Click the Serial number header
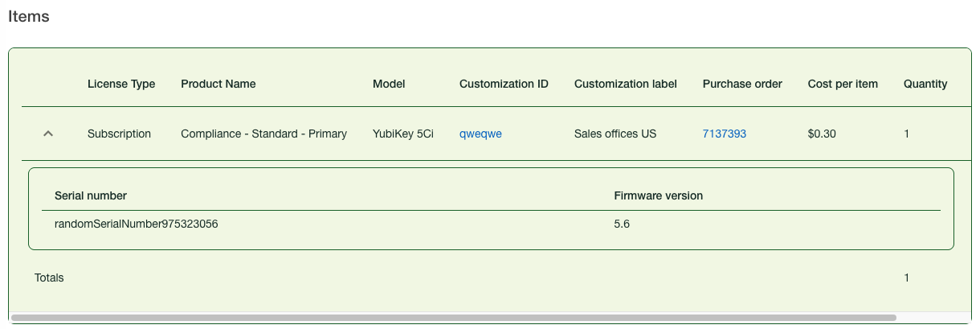The height and width of the screenshot is (329, 980). (x=91, y=195)
